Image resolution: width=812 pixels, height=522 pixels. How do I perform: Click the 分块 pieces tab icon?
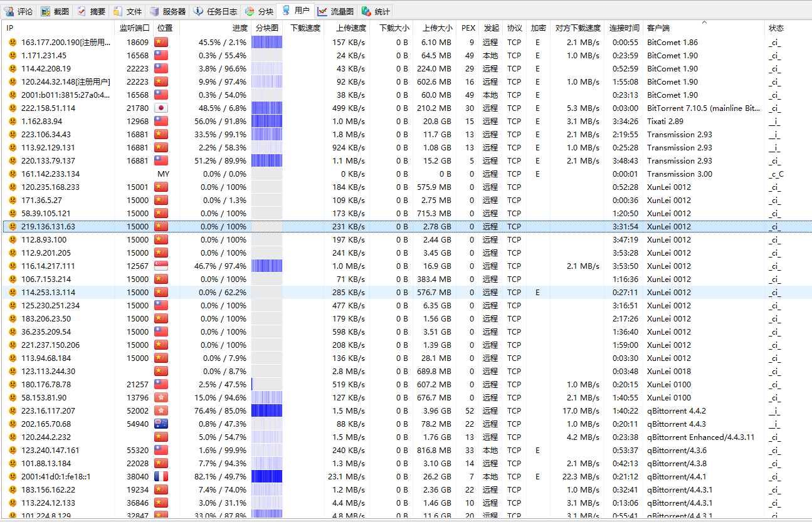(x=250, y=11)
